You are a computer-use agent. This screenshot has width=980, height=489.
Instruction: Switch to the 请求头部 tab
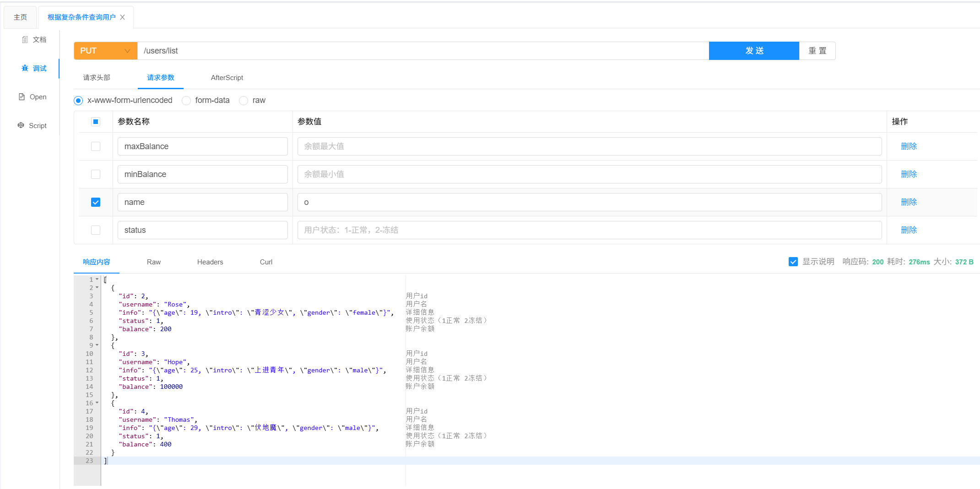tap(96, 77)
